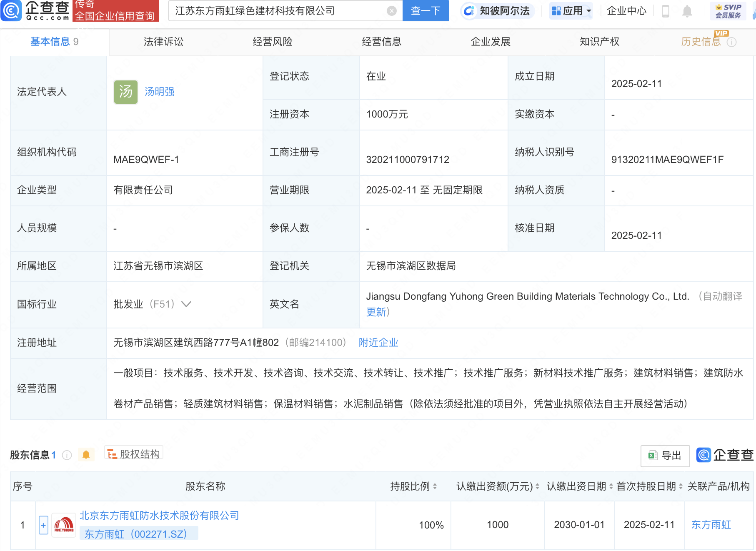Open the 历史信息 VIP tab

click(701, 42)
